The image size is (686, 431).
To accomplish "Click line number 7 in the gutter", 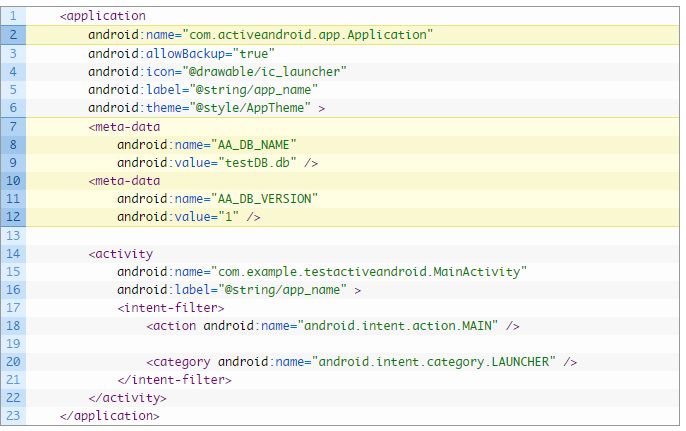I will click(13, 126).
